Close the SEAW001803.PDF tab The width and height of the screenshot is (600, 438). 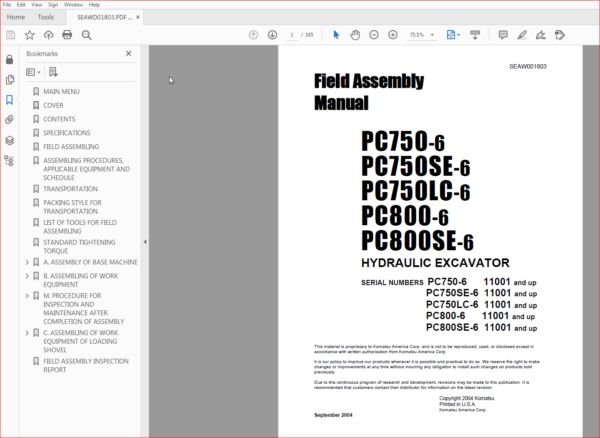coord(138,17)
